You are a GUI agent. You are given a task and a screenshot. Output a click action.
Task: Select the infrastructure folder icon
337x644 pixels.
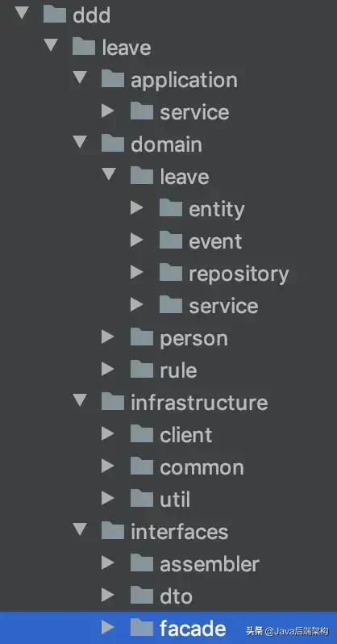tap(113, 402)
